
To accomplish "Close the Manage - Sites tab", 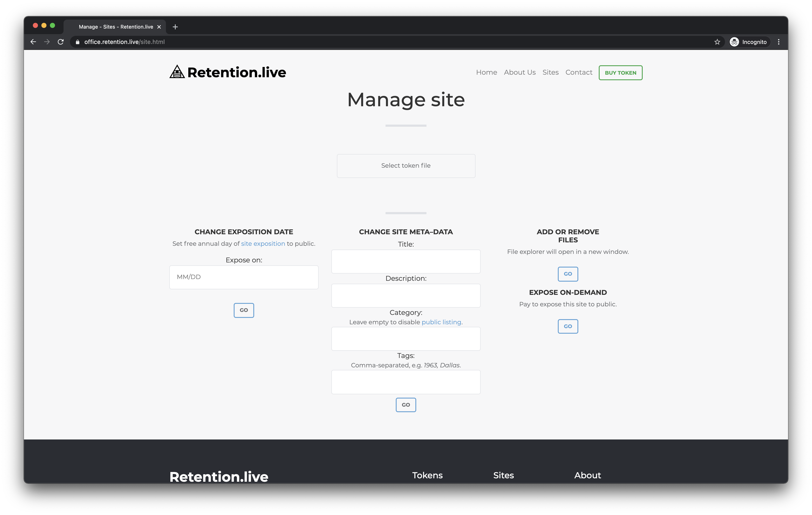I will [x=159, y=27].
